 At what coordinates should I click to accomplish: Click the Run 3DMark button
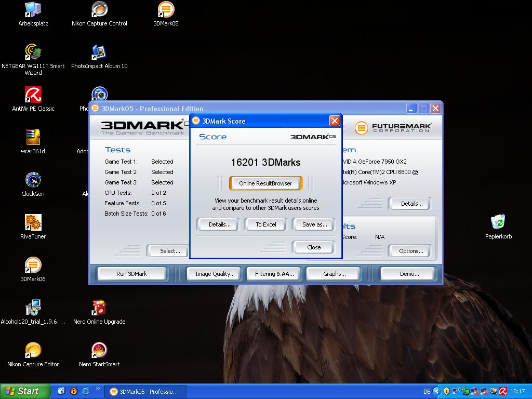pos(131,274)
